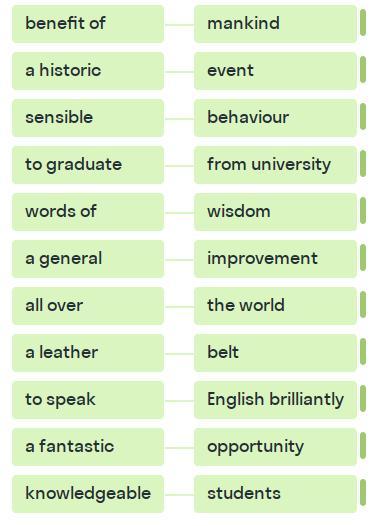Select the 'wisdom' answer card
This screenshot has height=526, width=381.
pyautogui.click(x=275, y=212)
